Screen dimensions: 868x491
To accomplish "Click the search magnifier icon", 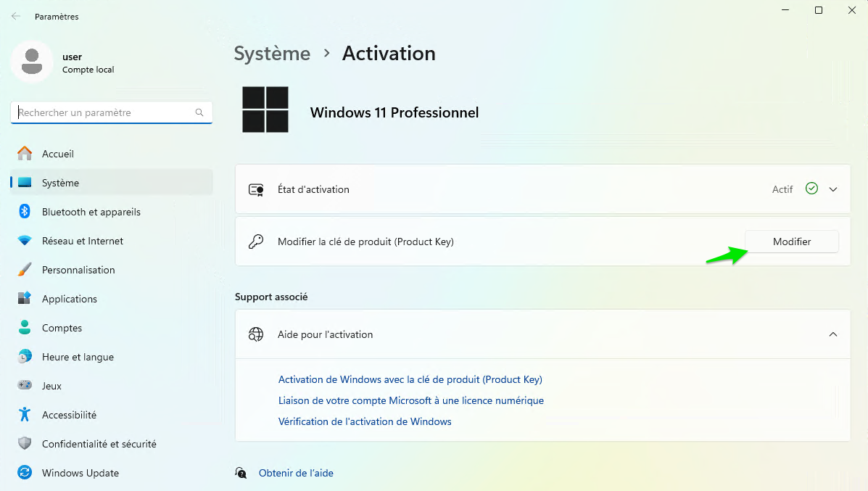I will 199,112.
